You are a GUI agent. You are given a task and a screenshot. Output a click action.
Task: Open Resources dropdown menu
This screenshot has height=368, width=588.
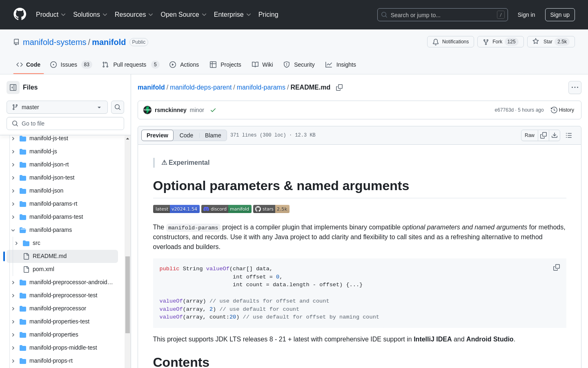pyautogui.click(x=134, y=15)
